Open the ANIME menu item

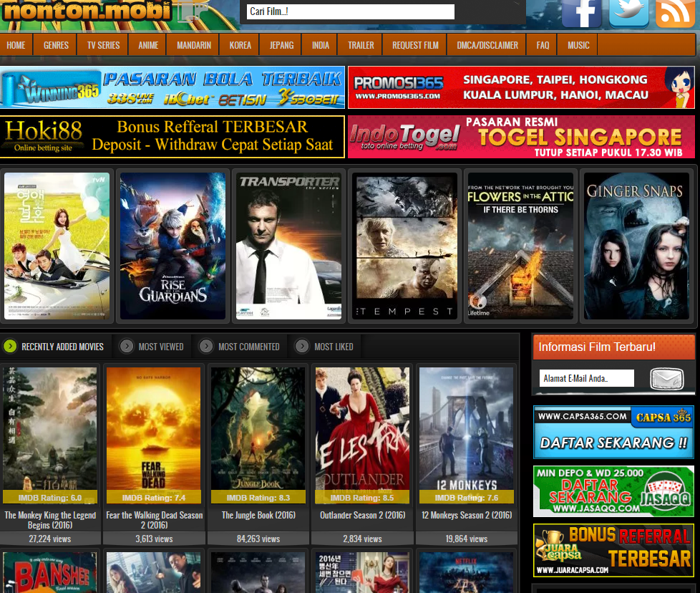tap(148, 45)
